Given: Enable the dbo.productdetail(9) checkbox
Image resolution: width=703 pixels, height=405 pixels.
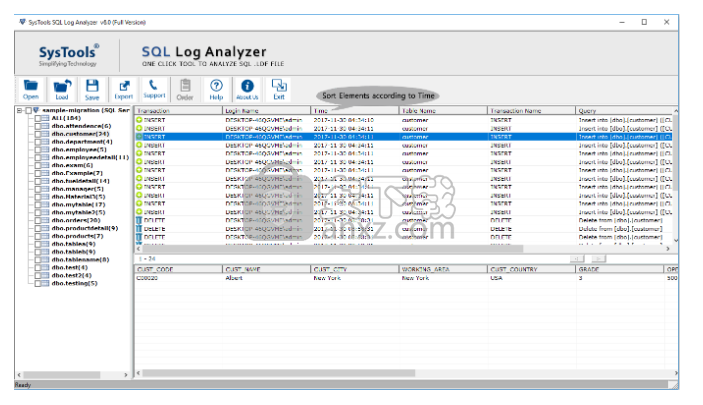Looking at the screenshot, I should (x=38, y=228).
